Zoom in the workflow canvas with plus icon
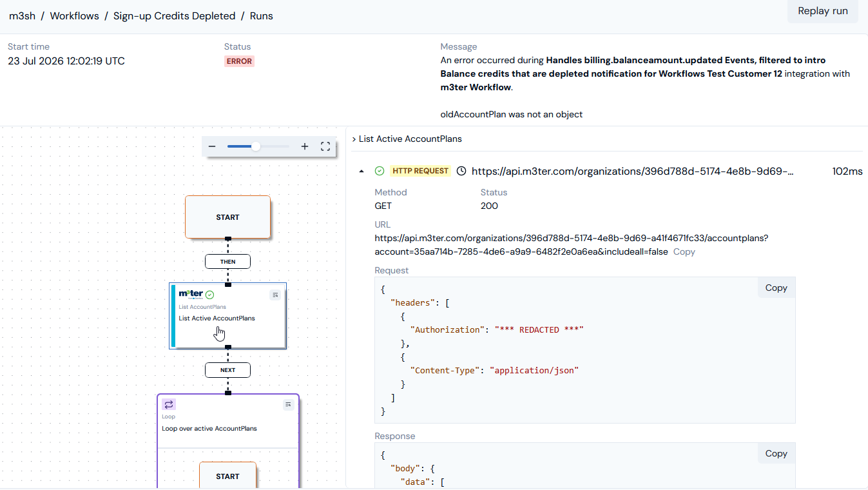The image size is (868, 490). point(305,146)
